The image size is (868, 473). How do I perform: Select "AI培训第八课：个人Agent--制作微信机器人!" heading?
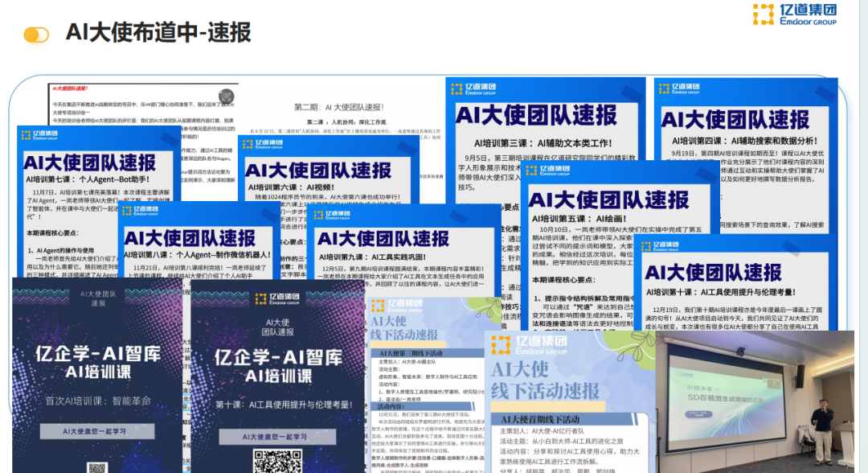198,255
